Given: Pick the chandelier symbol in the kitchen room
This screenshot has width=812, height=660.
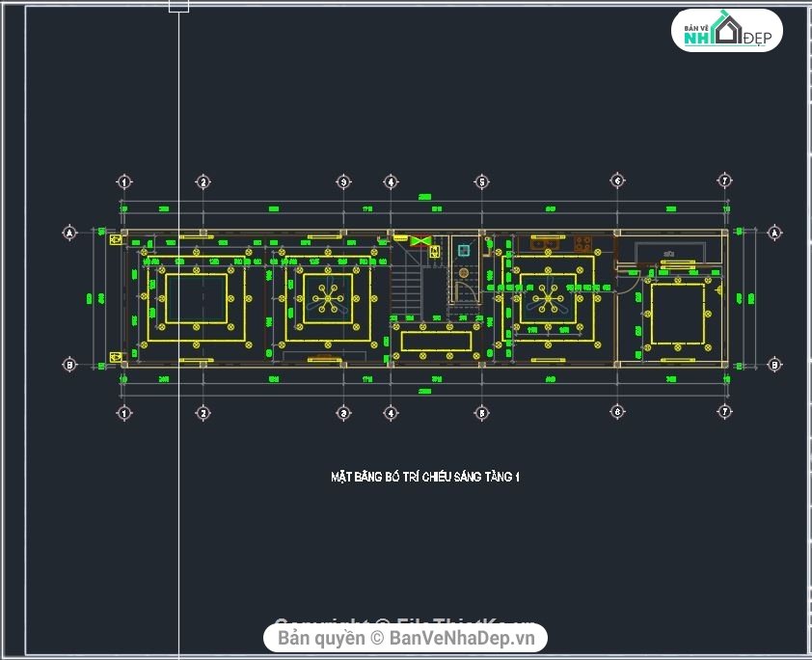Looking at the screenshot, I should [x=546, y=299].
